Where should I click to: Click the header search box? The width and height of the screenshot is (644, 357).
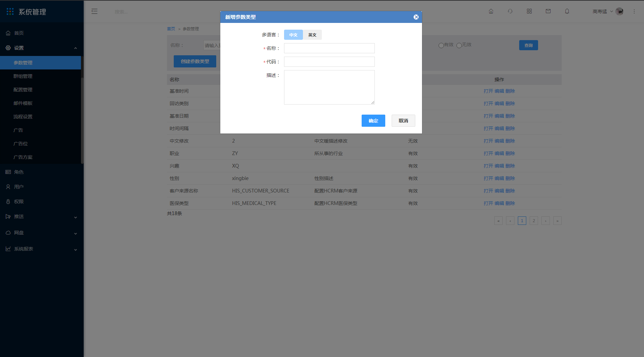[x=121, y=12]
